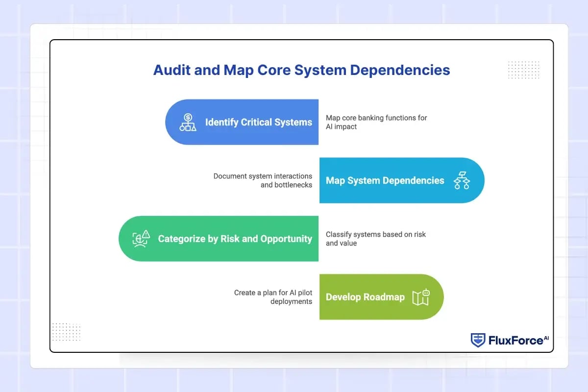Select the Develop Roadmap label
Screen dimensions: 588x392
tap(365, 297)
